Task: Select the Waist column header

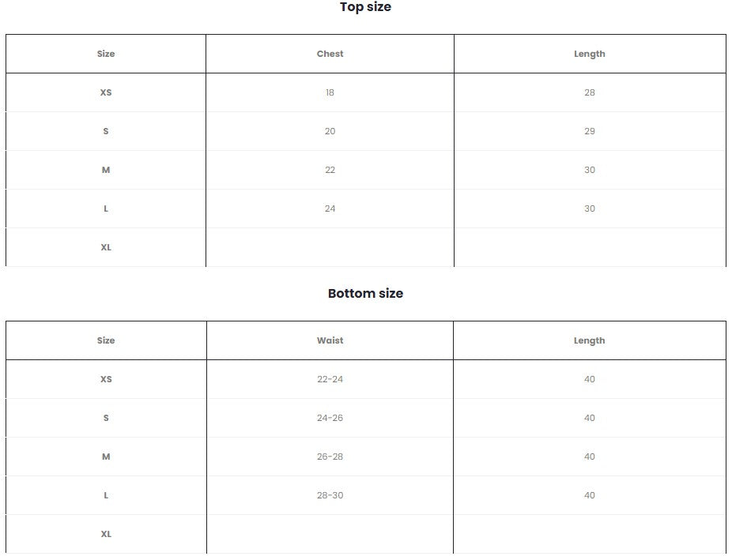Action: (x=330, y=340)
